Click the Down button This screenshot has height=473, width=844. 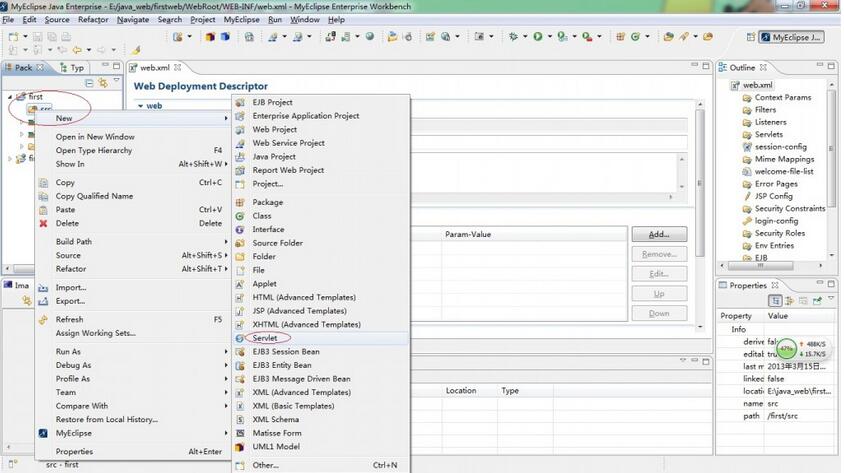659,313
